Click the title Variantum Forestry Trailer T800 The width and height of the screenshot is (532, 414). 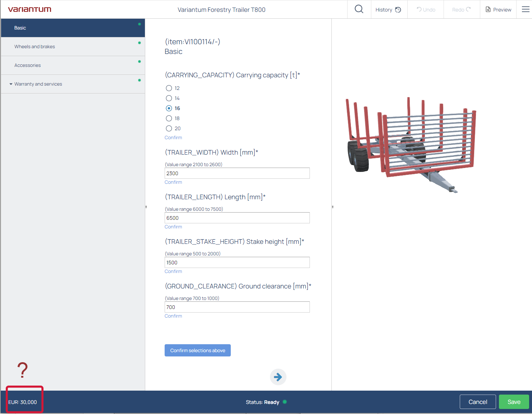tap(221, 10)
